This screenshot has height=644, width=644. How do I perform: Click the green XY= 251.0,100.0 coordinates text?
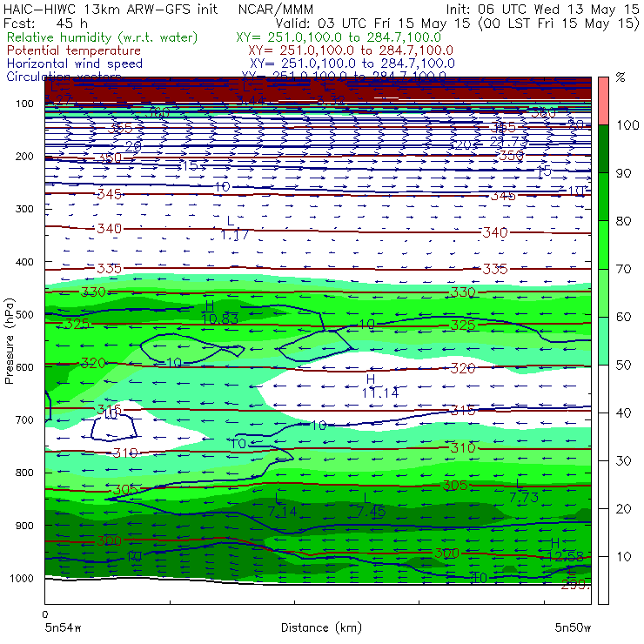(339, 37)
